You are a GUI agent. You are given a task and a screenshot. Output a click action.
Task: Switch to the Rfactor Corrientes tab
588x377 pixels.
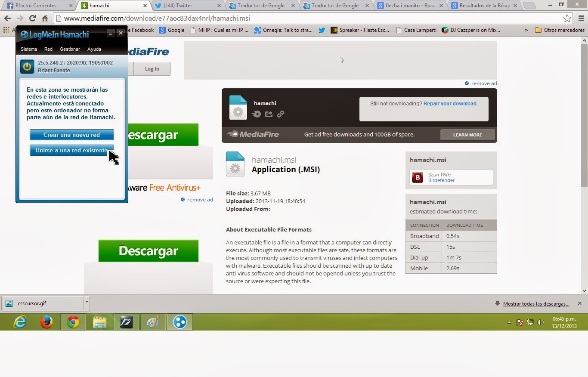(39, 6)
